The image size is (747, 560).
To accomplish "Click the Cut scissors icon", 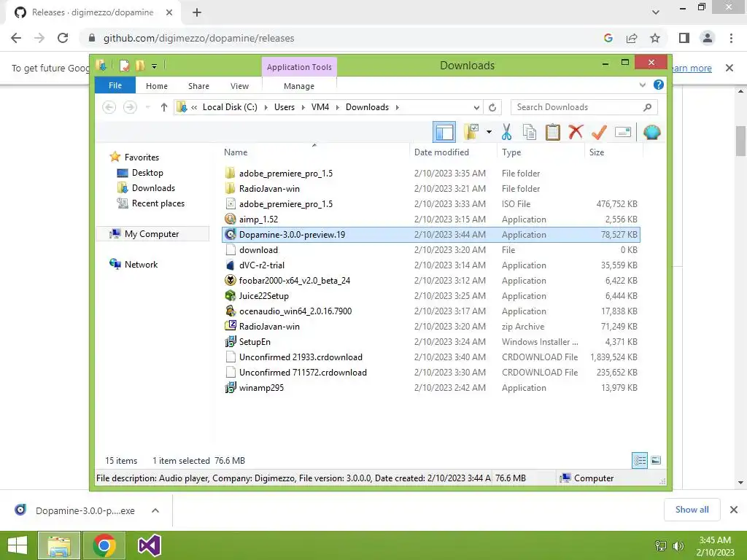I will (x=506, y=132).
